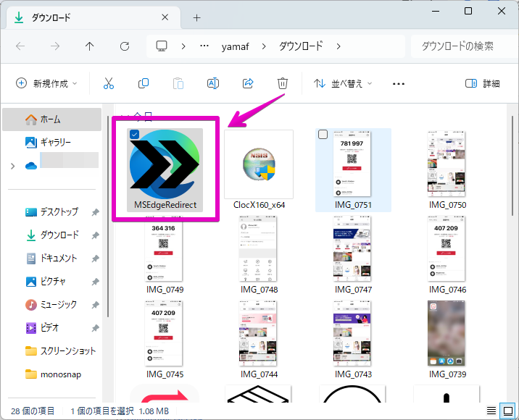Click yamaf in the address path
Viewport: 519px width, 420px height.
[235, 46]
